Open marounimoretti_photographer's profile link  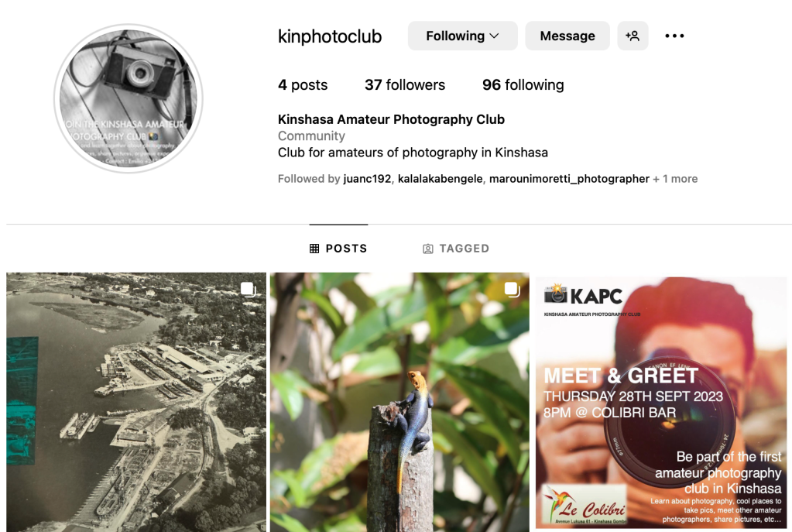[x=569, y=179]
